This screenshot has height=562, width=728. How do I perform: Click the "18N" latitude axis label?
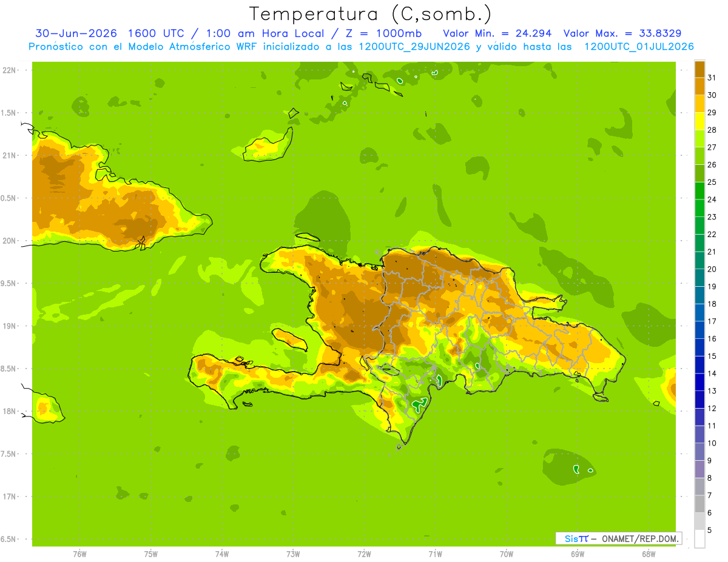click(x=9, y=411)
